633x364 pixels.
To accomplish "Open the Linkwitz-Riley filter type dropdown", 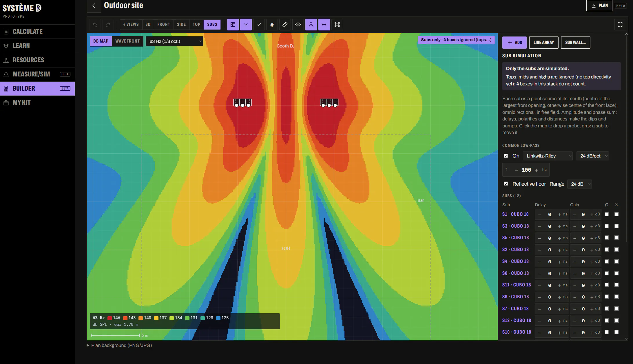I will (x=548, y=156).
